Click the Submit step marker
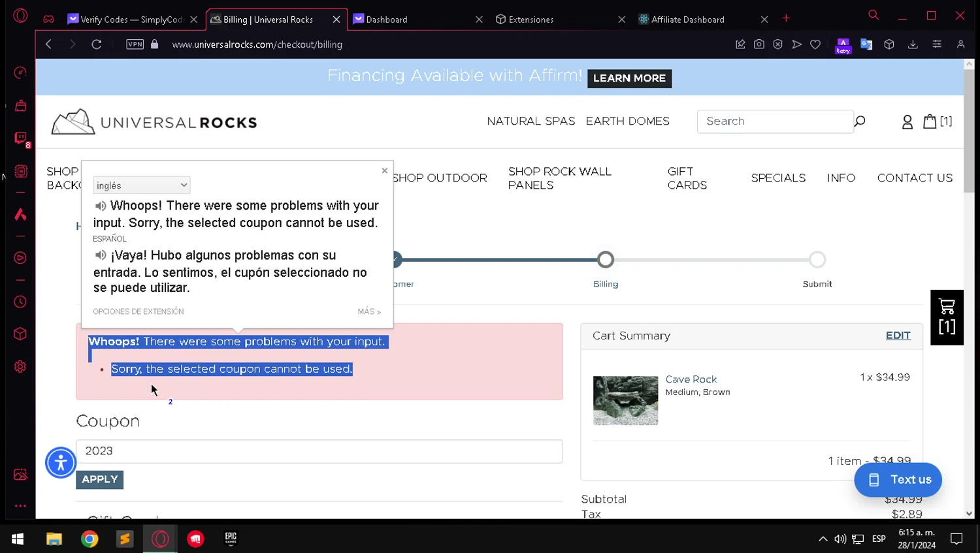980x553 pixels. coord(817,260)
